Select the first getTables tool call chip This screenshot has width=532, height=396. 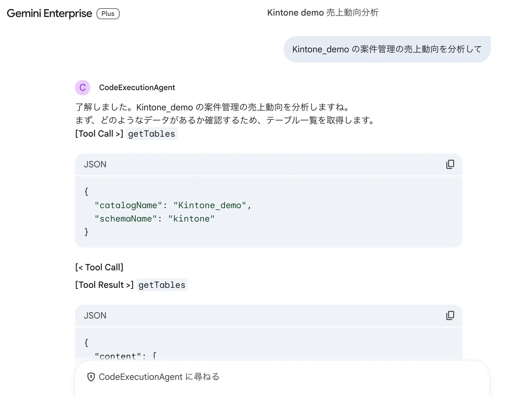coord(152,134)
